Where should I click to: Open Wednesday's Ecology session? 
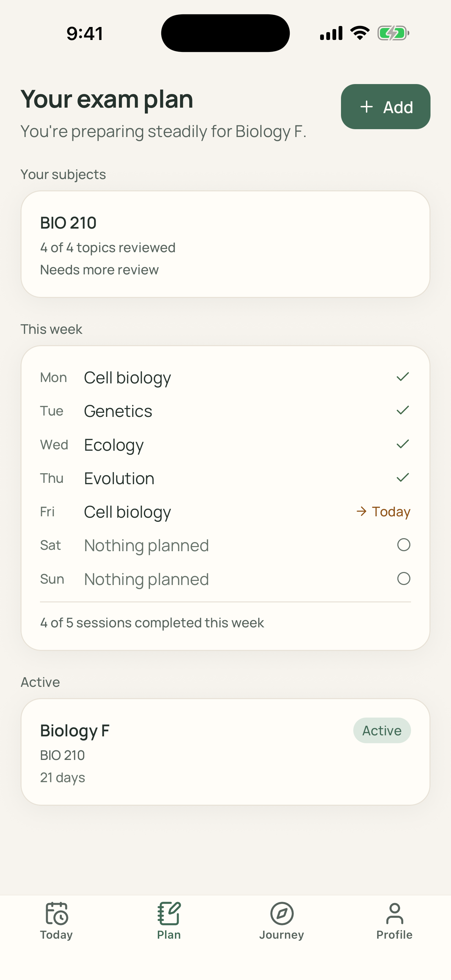point(225,444)
